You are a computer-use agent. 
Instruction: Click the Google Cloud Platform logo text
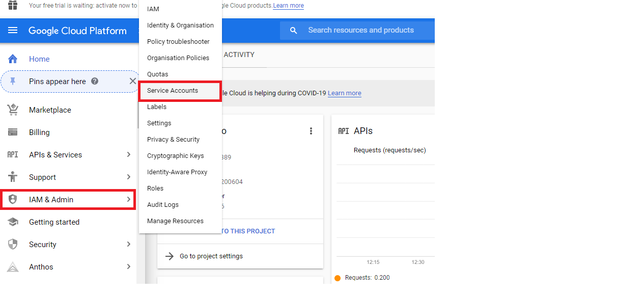pyautogui.click(x=77, y=31)
